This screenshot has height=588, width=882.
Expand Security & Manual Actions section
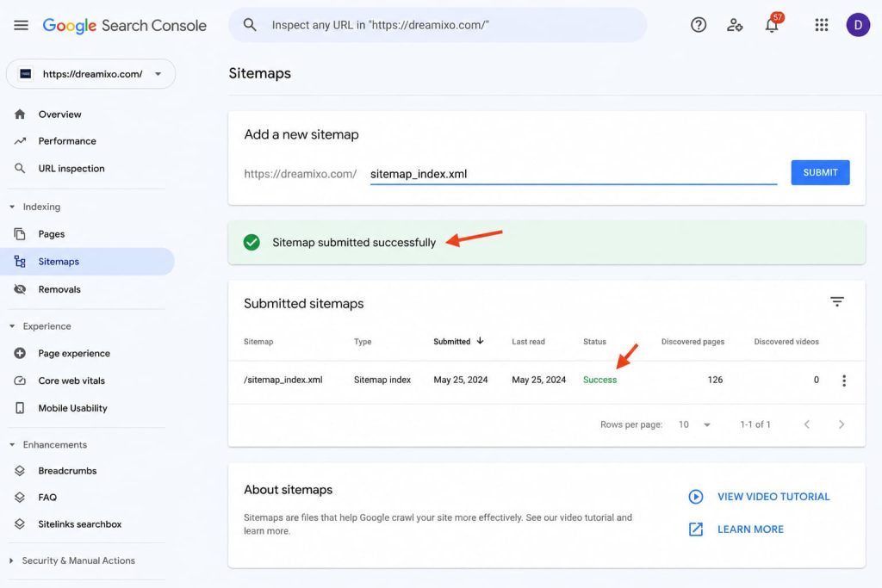(11, 560)
